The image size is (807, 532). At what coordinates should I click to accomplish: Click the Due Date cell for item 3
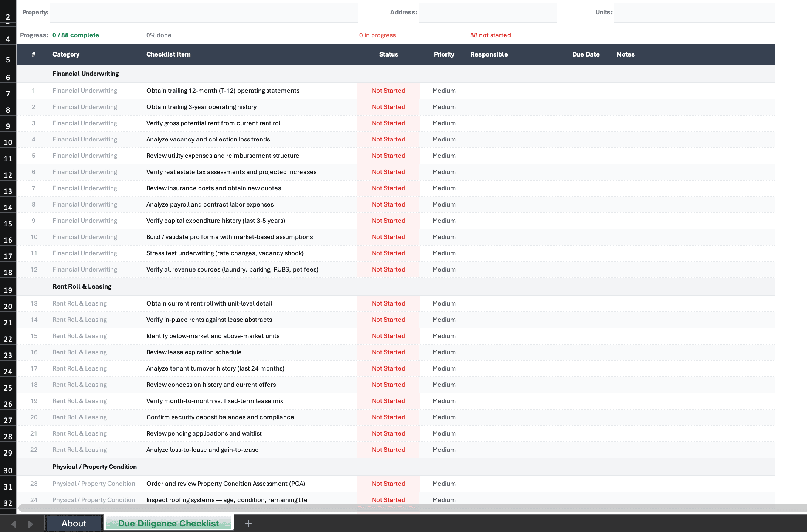point(586,123)
